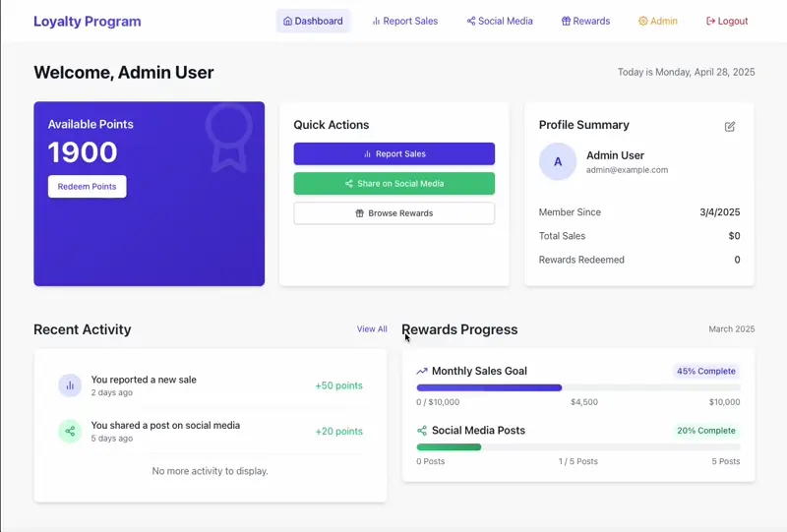This screenshot has height=532, width=787.
Task: Click the purple Report Sales quick action
Action: click(x=393, y=153)
